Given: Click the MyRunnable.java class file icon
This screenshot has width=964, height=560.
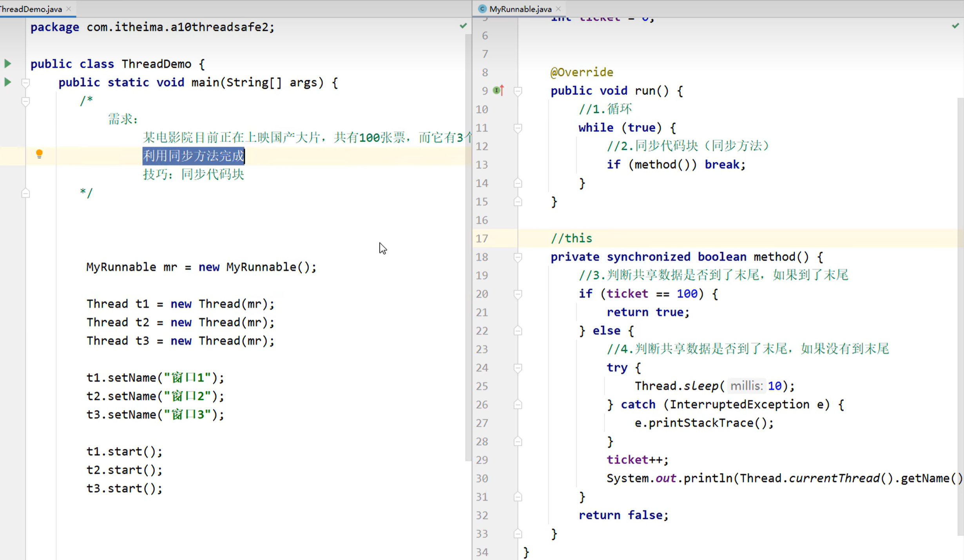Looking at the screenshot, I should (482, 9).
